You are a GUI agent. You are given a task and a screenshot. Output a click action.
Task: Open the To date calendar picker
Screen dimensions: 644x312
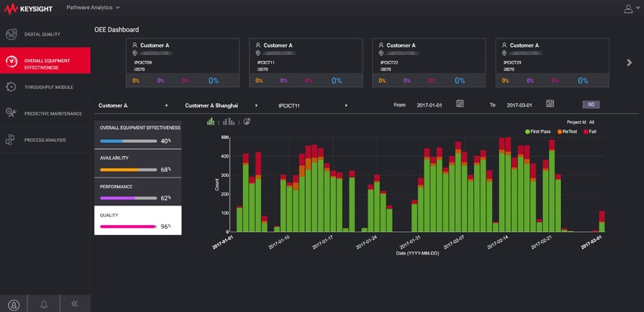pyautogui.click(x=550, y=104)
